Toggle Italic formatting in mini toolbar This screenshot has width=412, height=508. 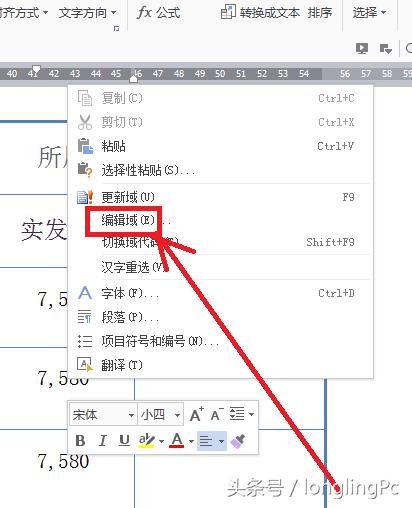(103, 441)
